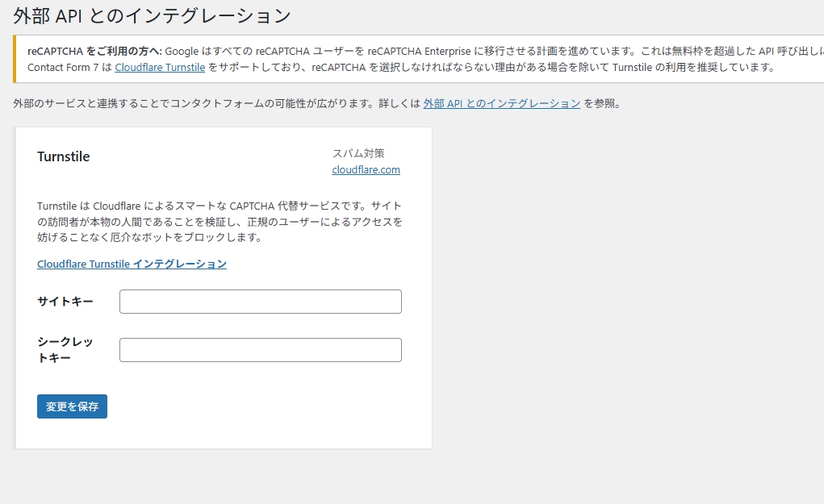Open the Cloudflare Turnstile インテグレーション link

coord(132,264)
